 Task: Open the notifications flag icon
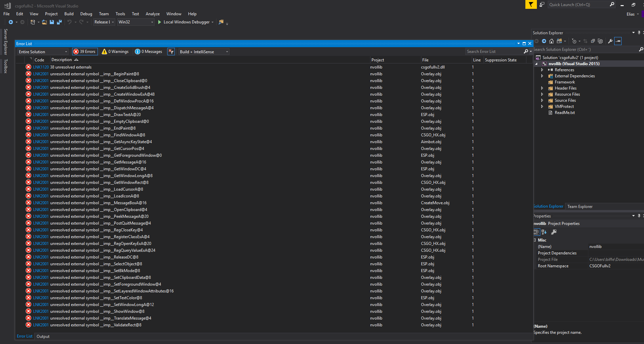pyautogui.click(x=531, y=4)
